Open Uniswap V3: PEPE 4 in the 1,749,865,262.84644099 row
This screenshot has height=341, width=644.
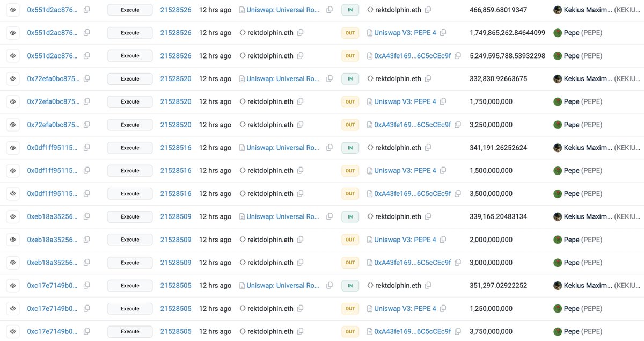click(x=405, y=33)
